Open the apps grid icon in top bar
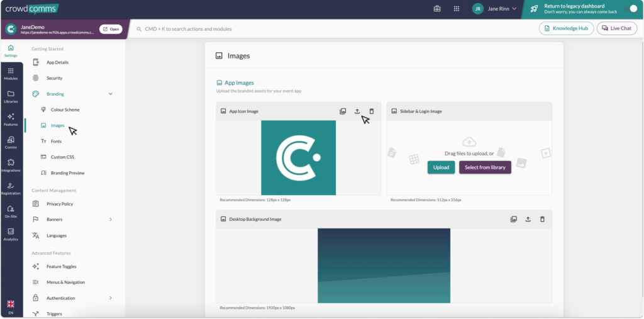The height and width of the screenshot is (319, 644). (x=456, y=9)
